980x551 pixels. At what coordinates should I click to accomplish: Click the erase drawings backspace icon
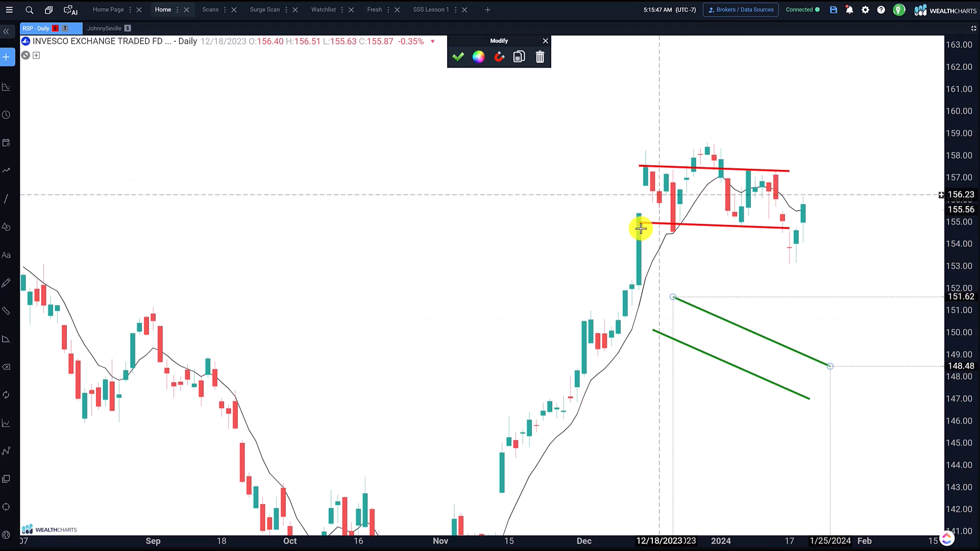pyautogui.click(x=6, y=367)
